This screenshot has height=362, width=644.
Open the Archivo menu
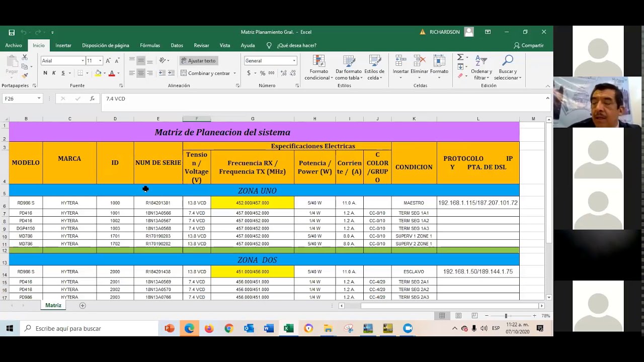14,45
